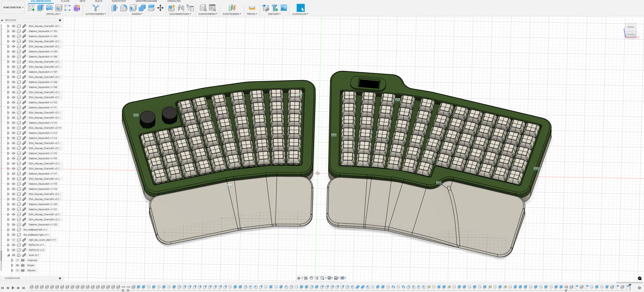Viewport: 644px width, 292px height.
Task: Open the KONSTRUKTION workspace dropdown
Action: pos(13,7)
